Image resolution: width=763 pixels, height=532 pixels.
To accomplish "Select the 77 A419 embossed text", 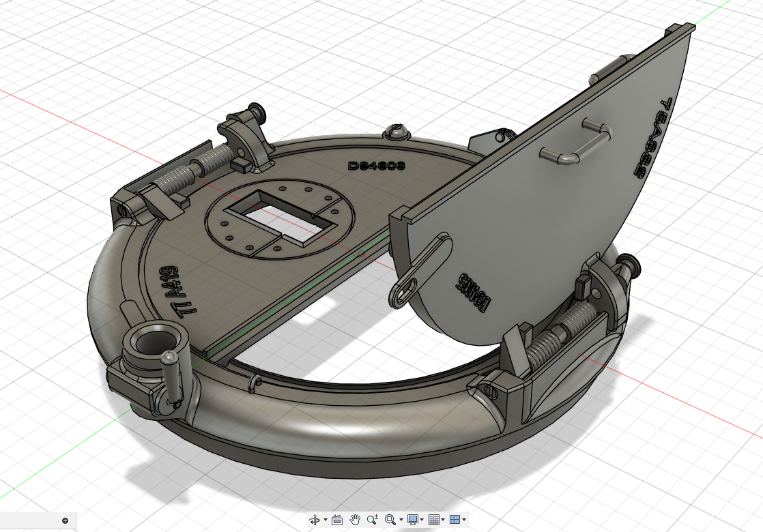I will pos(179,291).
